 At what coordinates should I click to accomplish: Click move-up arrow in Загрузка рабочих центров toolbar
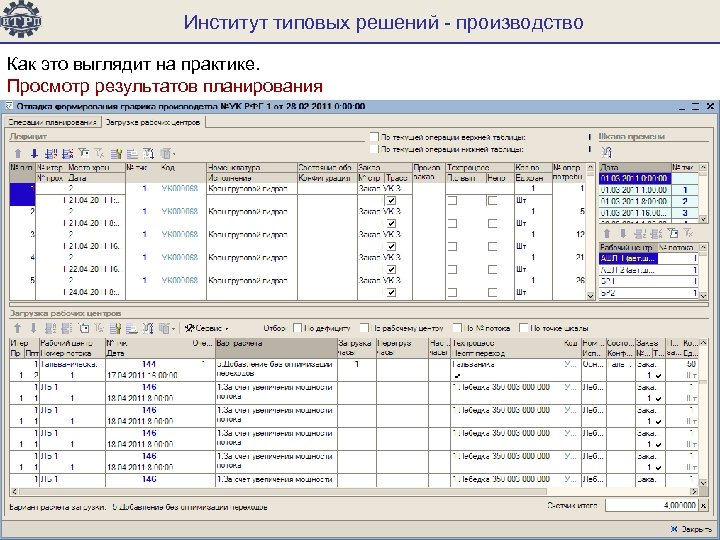(x=17, y=328)
